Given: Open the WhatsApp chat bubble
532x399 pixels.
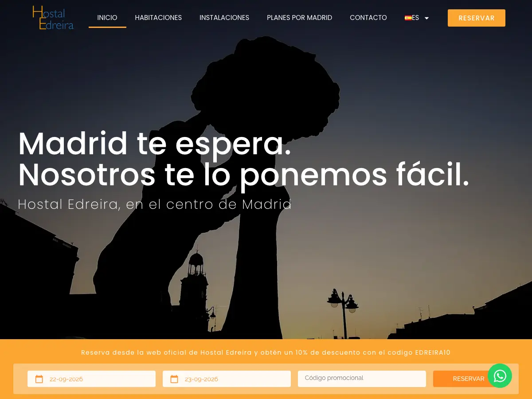Looking at the screenshot, I should 500,376.
